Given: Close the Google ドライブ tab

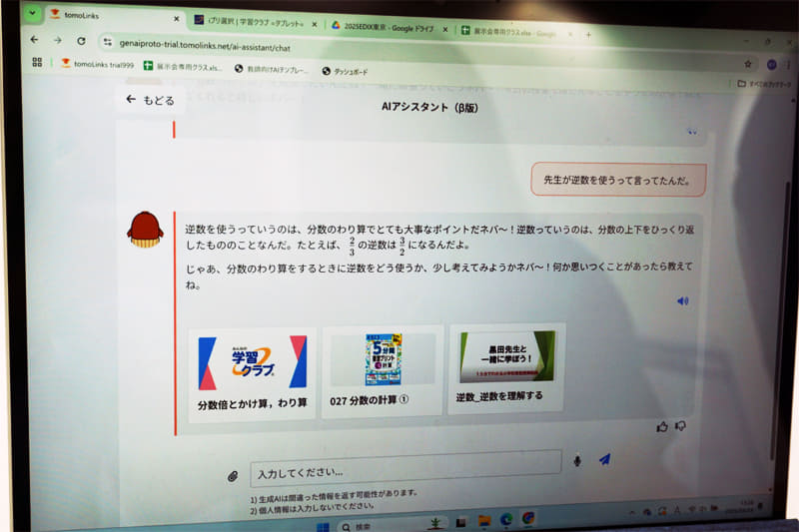Looking at the screenshot, I should point(445,30).
